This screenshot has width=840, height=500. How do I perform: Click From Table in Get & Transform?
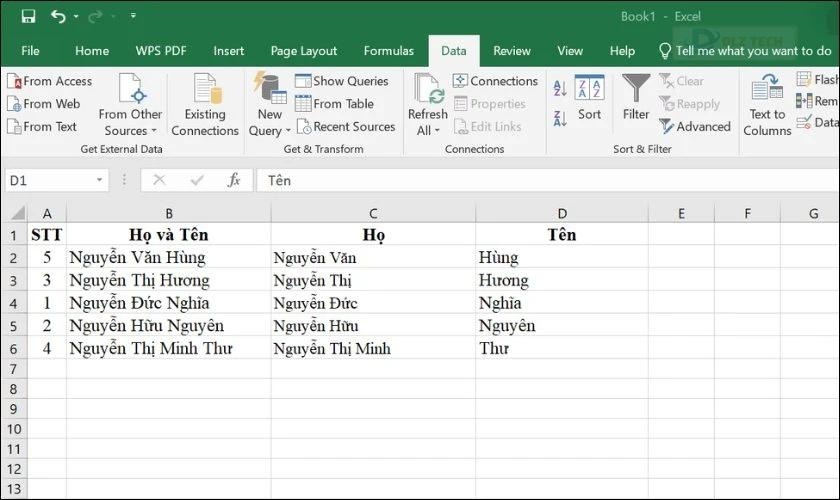[x=335, y=103]
